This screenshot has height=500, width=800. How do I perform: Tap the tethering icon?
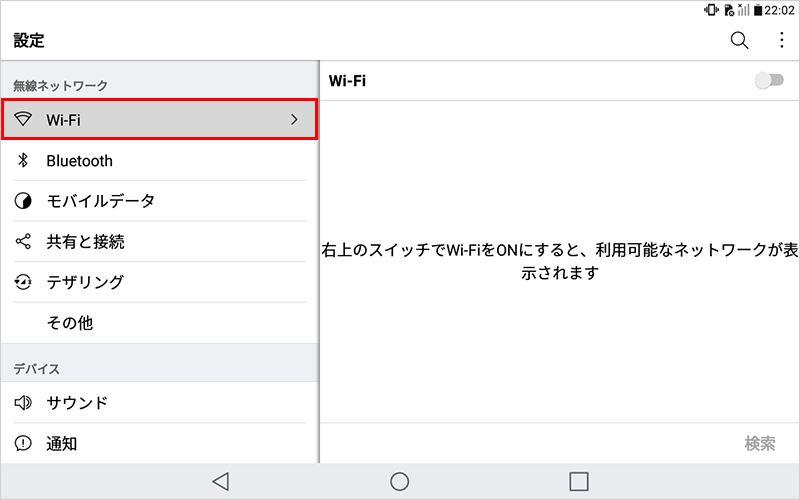click(x=23, y=282)
